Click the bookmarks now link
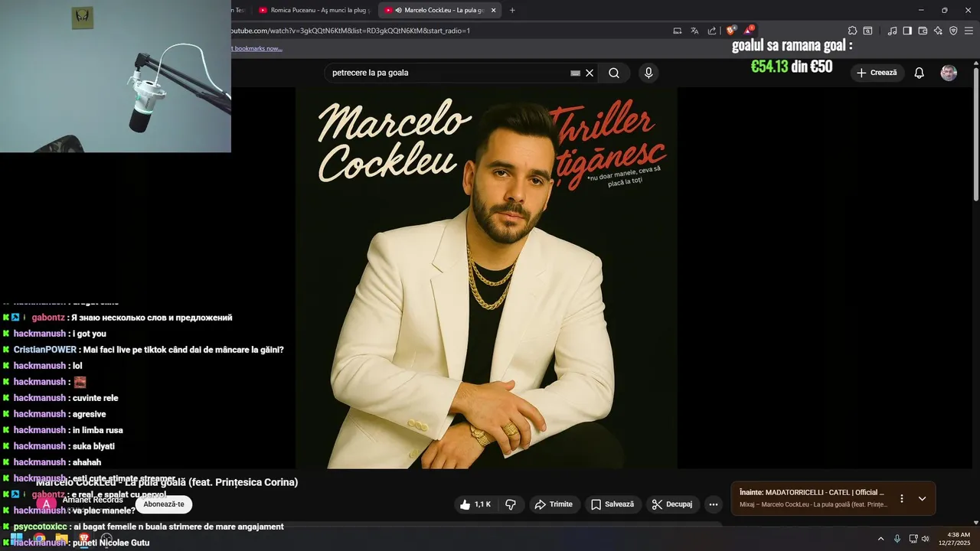 (x=257, y=48)
